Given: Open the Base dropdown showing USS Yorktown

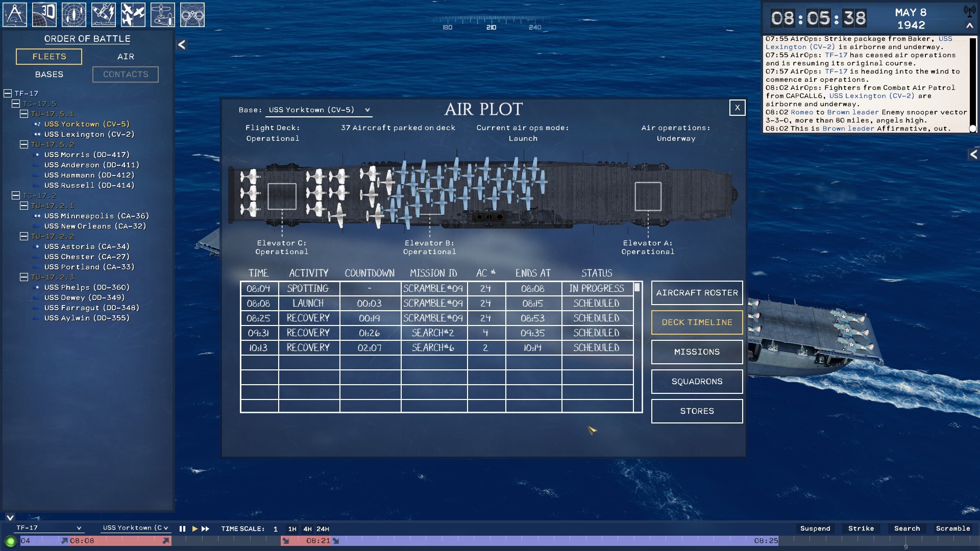Looking at the screenshot, I should click(x=320, y=110).
